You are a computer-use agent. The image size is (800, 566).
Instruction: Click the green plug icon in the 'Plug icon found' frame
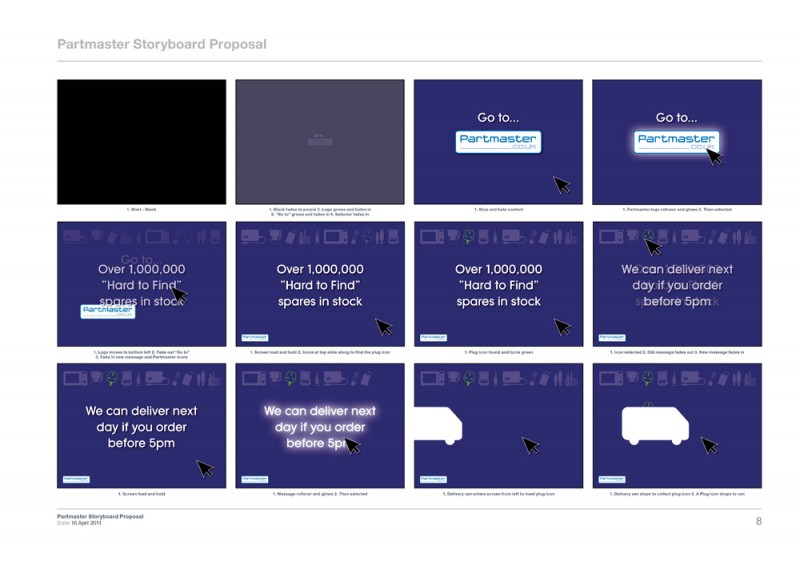pos(468,236)
